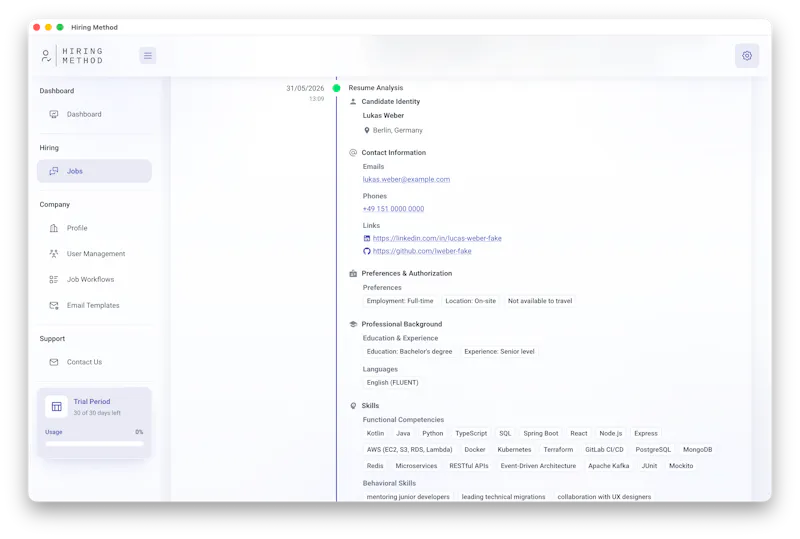This screenshot has width=800, height=539.
Task: Click the Express skill tag
Action: [x=645, y=433]
